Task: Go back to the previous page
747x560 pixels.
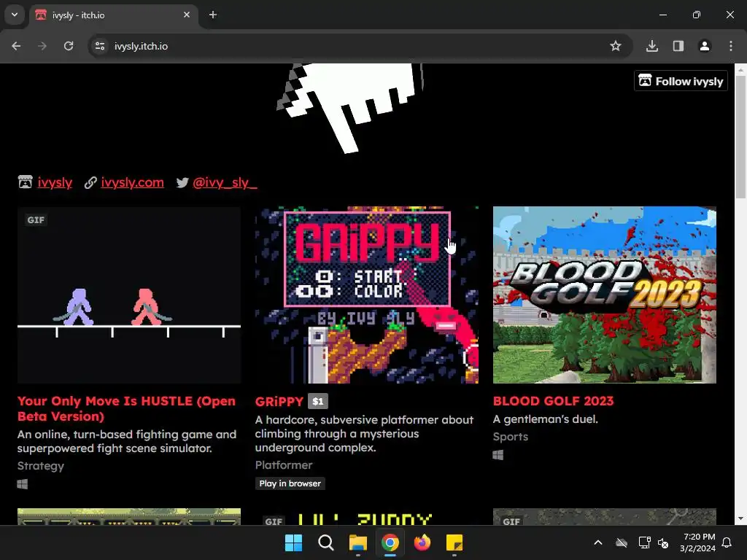Action: 16,46
